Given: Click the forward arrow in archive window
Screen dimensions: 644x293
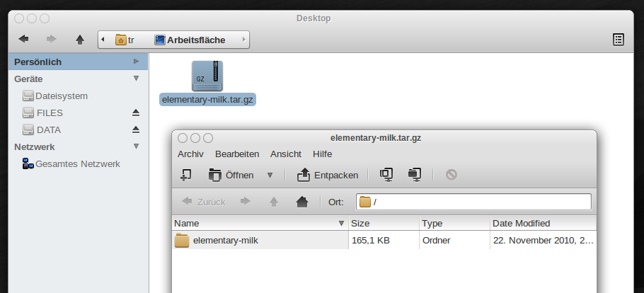Looking at the screenshot, I should point(246,202).
